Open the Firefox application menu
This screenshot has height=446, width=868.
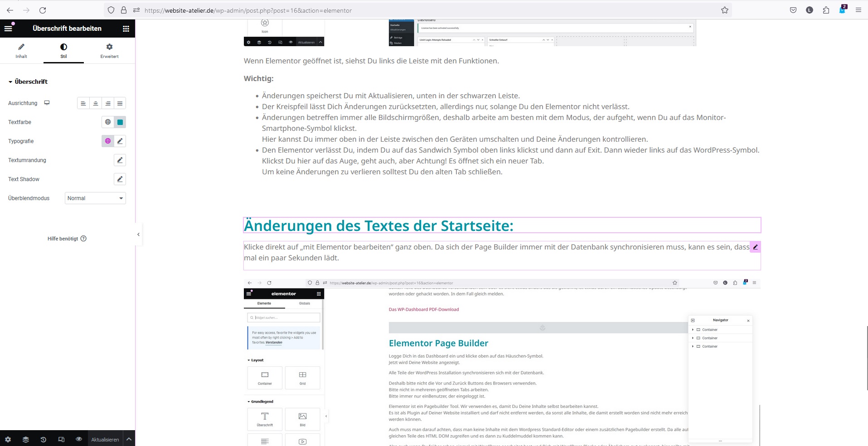tap(858, 10)
